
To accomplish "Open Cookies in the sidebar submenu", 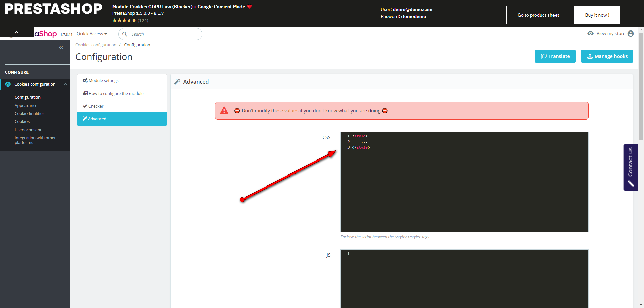I will (22, 122).
